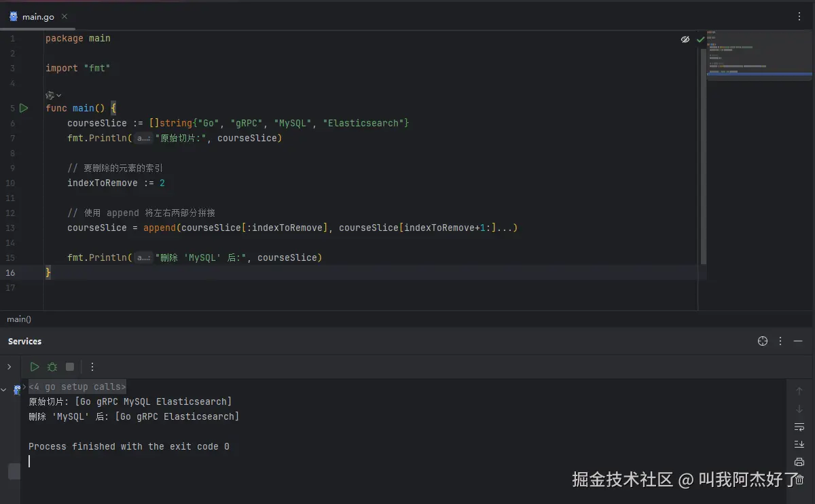Viewport: 815px width, 504px height.
Task: Open the author hint icon above main
Action: tap(53, 95)
